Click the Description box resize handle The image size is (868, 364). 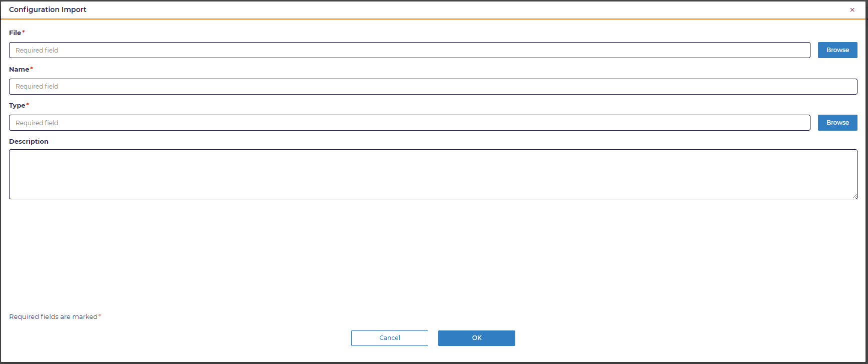point(854,196)
